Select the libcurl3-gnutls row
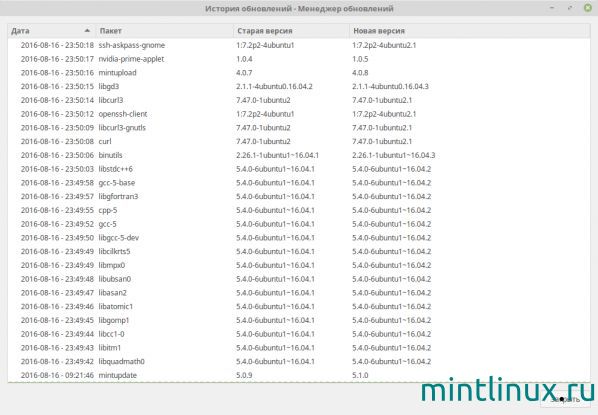The height and width of the screenshot is (415, 598). pos(299,127)
